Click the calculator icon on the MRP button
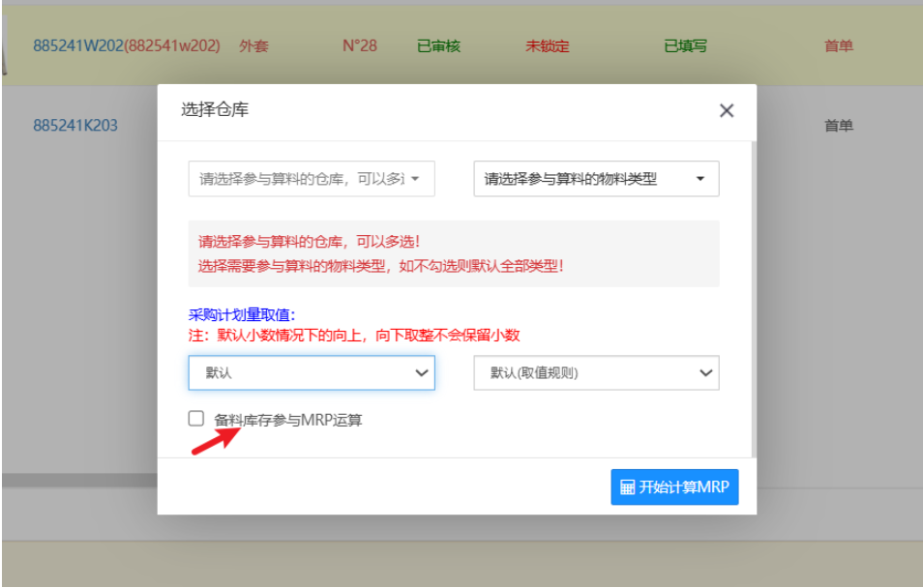Screen dimensions: 923x588 (x=627, y=487)
